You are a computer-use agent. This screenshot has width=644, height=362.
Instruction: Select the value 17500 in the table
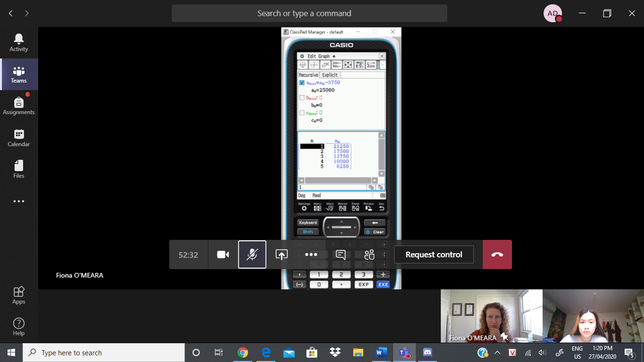click(341, 151)
